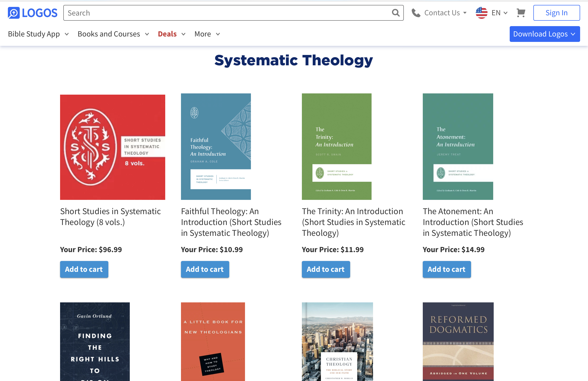Image resolution: width=588 pixels, height=381 pixels.
Task: Click the Download Logos dropdown button
Action: [544, 34]
